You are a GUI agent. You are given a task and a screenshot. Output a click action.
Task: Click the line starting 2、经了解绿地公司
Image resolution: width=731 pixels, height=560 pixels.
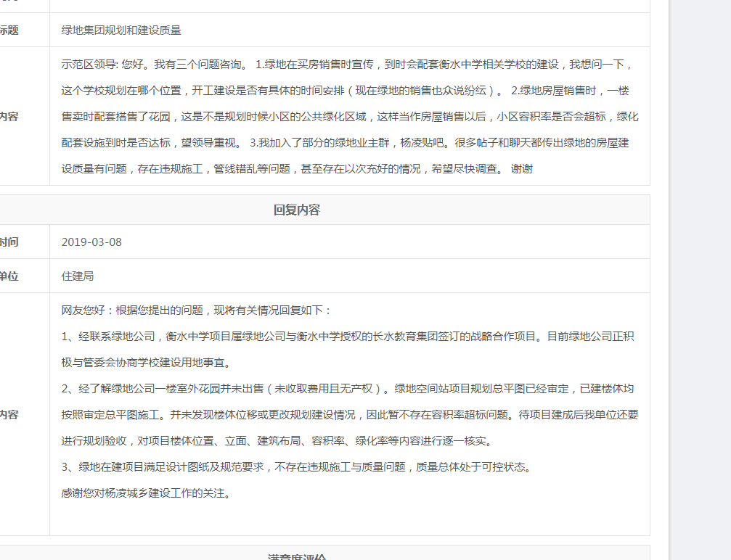pyautogui.click(x=347, y=389)
